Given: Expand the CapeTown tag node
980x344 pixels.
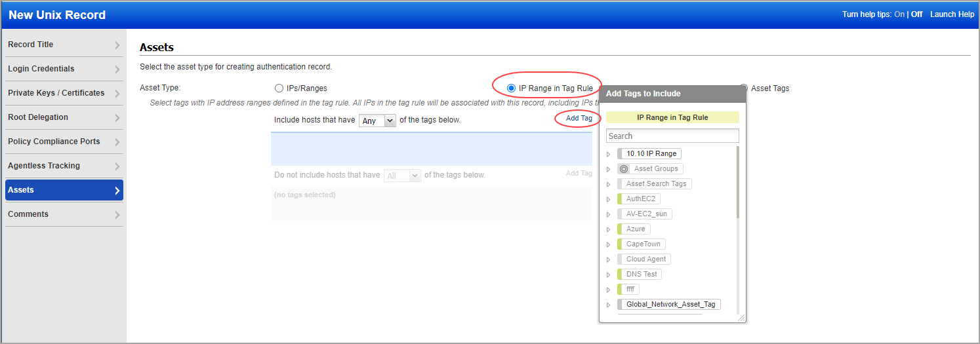Looking at the screenshot, I should click(609, 244).
